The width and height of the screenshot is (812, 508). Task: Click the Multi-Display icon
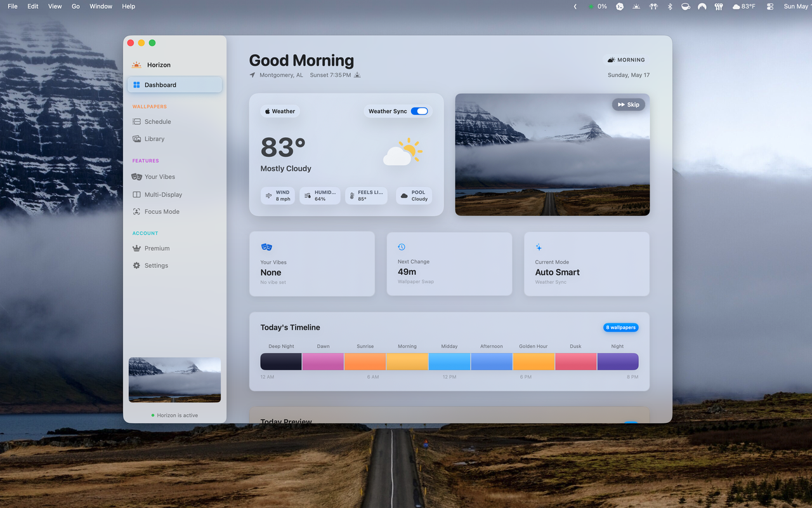136,195
